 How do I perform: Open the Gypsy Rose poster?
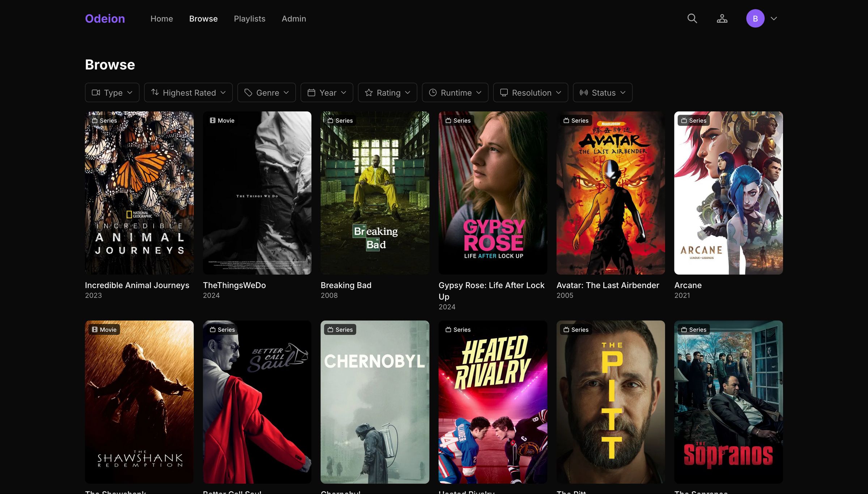tap(493, 193)
